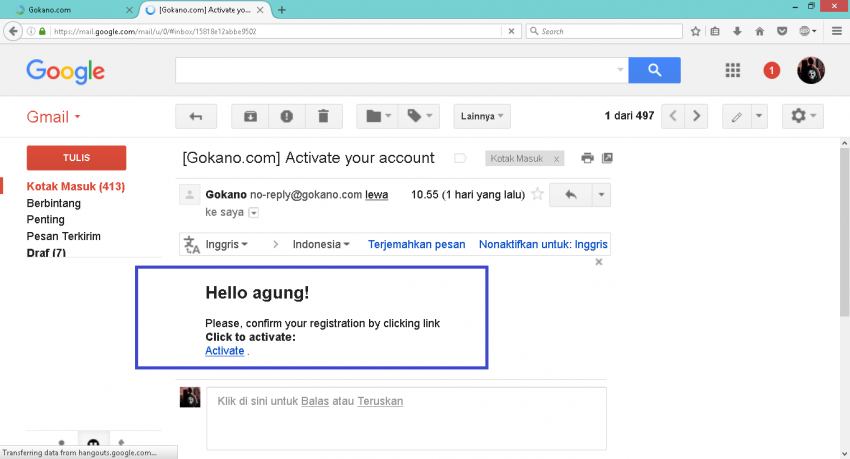Go to newer message arrow
The height and width of the screenshot is (459, 850).
tap(673, 116)
